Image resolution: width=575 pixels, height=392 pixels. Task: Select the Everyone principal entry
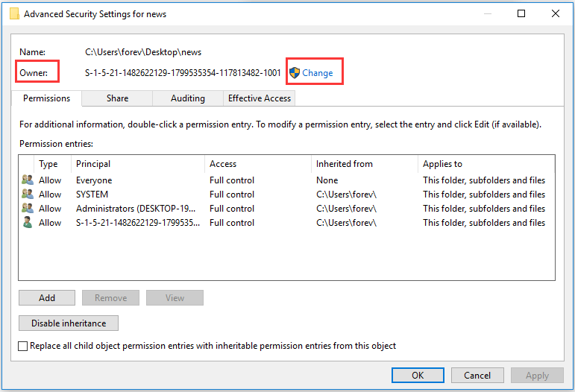94,180
